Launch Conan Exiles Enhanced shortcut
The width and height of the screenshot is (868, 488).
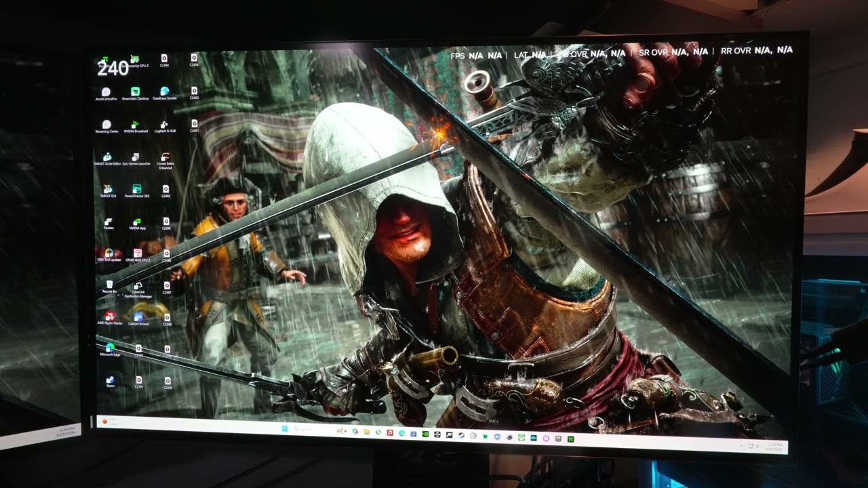(x=165, y=161)
